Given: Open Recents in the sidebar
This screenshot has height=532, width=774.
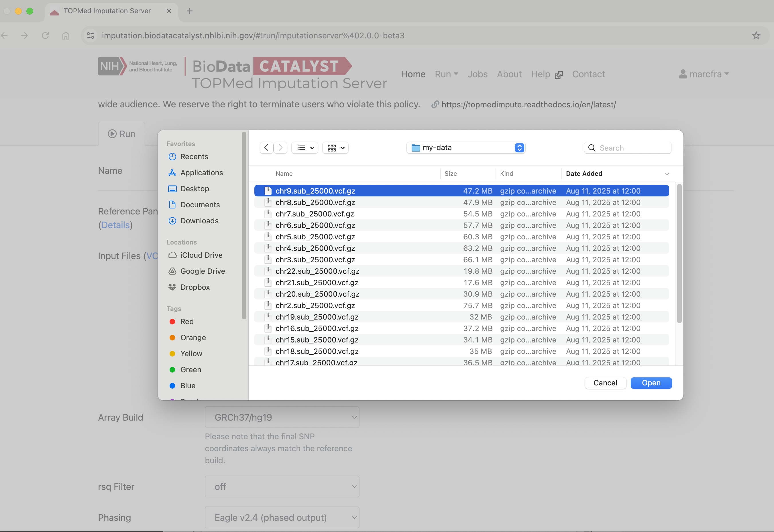Looking at the screenshot, I should [x=194, y=157].
